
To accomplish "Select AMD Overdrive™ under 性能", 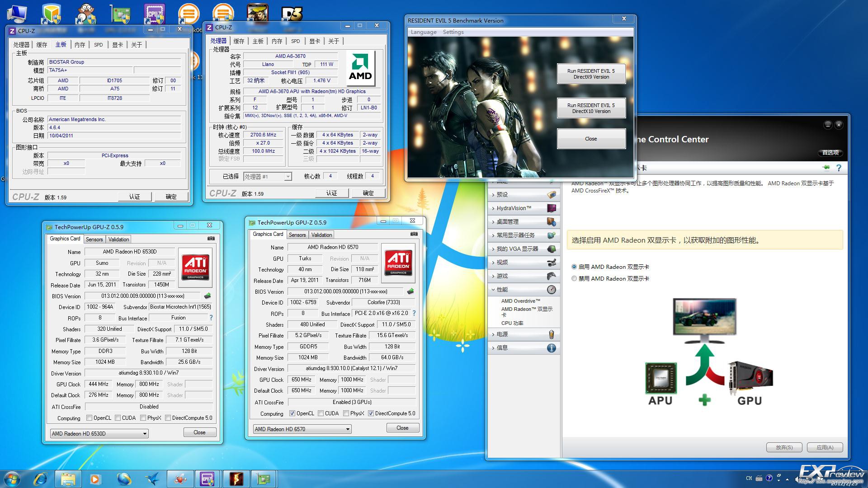I will (520, 301).
